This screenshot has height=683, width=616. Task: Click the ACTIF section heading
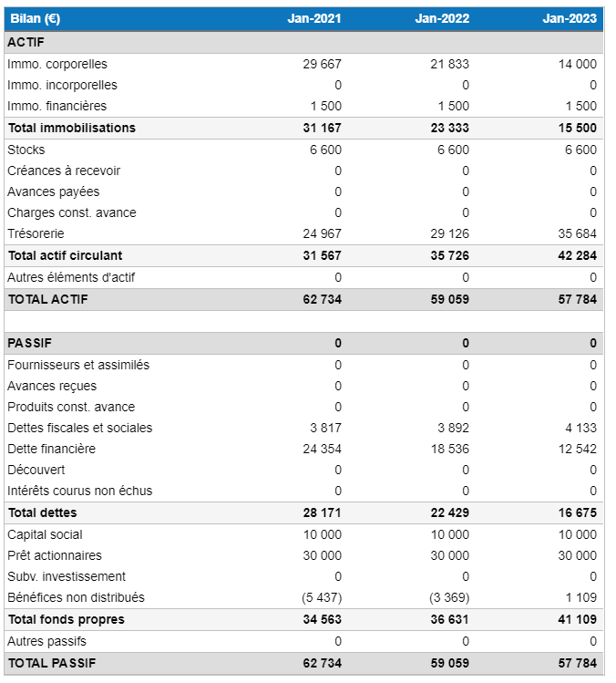[26, 42]
